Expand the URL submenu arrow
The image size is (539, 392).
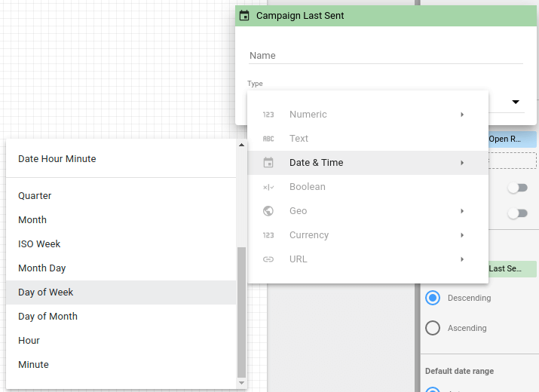[462, 259]
